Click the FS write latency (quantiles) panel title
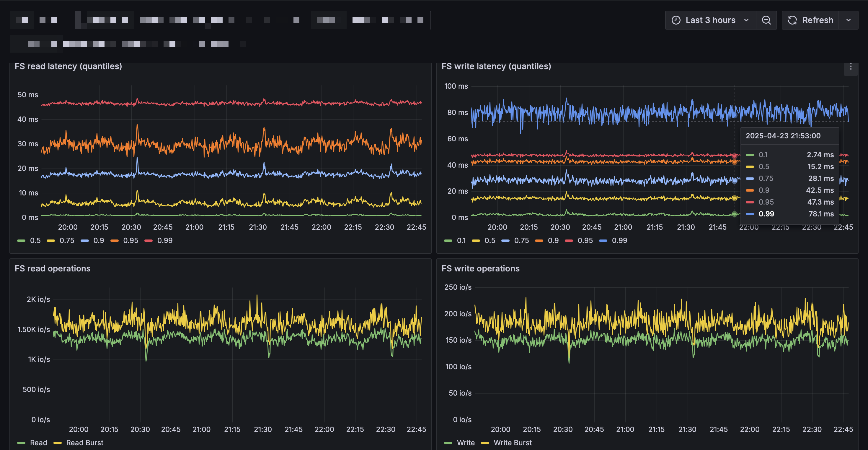 pyautogui.click(x=496, y=67)
